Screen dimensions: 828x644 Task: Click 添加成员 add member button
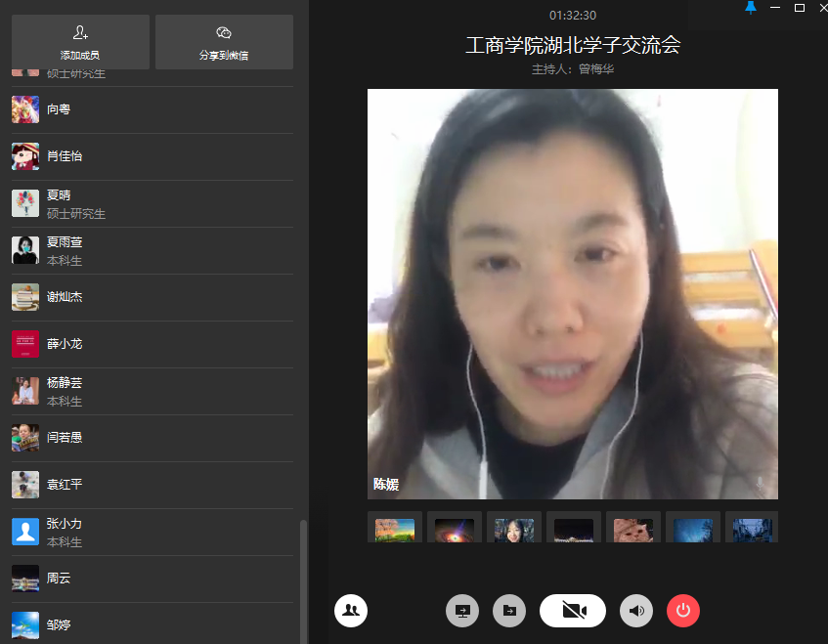coord(80,42)
